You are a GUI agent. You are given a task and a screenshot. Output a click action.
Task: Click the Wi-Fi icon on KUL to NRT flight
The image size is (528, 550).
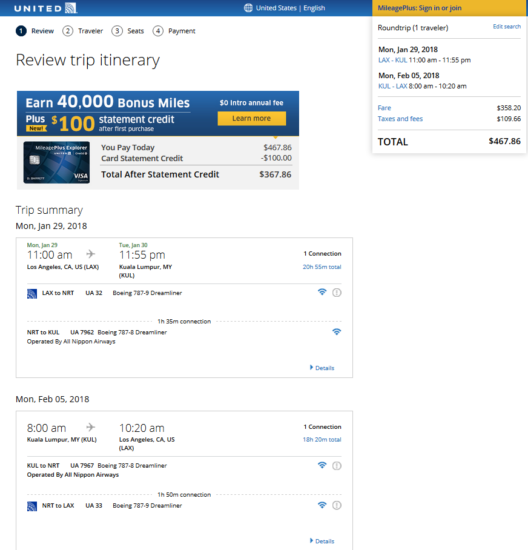(322, 465)
